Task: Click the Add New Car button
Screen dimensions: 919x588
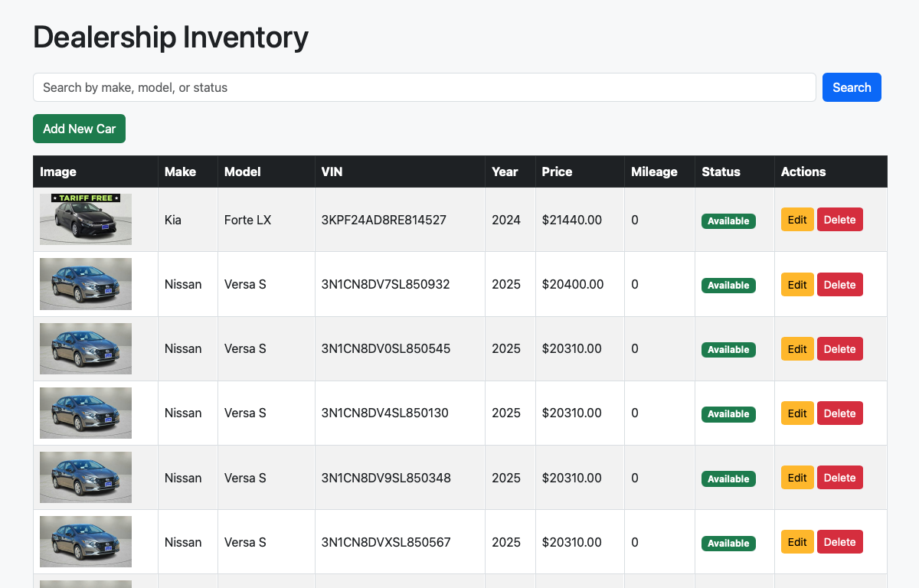Action: point(79,129)
